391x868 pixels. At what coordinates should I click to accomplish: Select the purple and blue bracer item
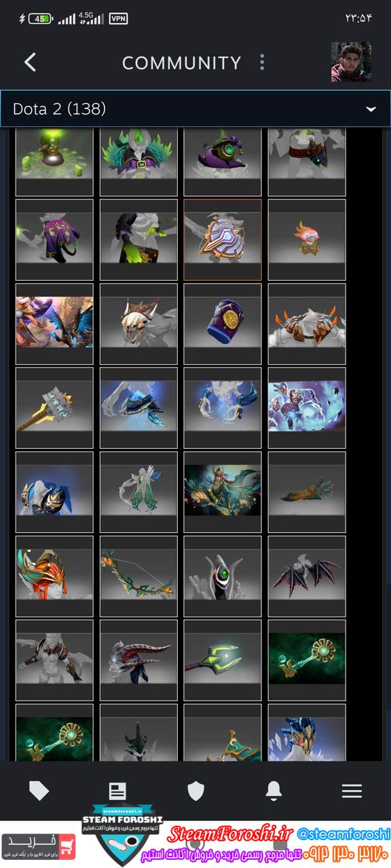pos(223,323)
